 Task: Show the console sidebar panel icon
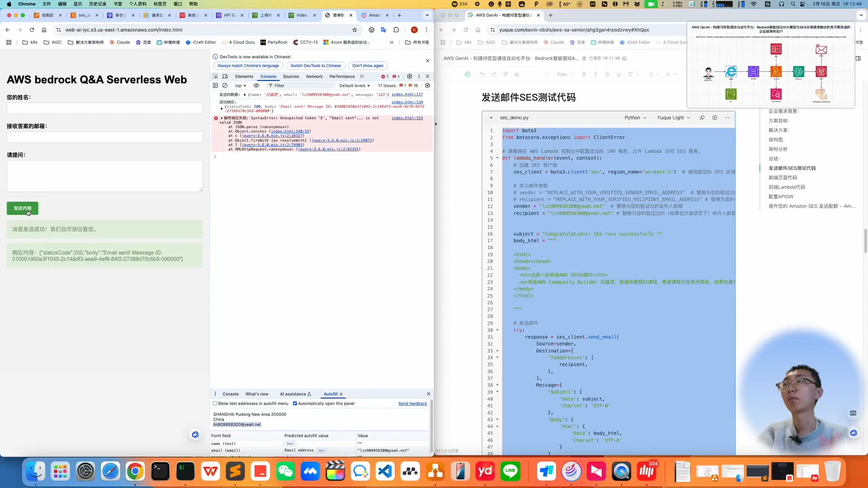(x=215, y=85)
